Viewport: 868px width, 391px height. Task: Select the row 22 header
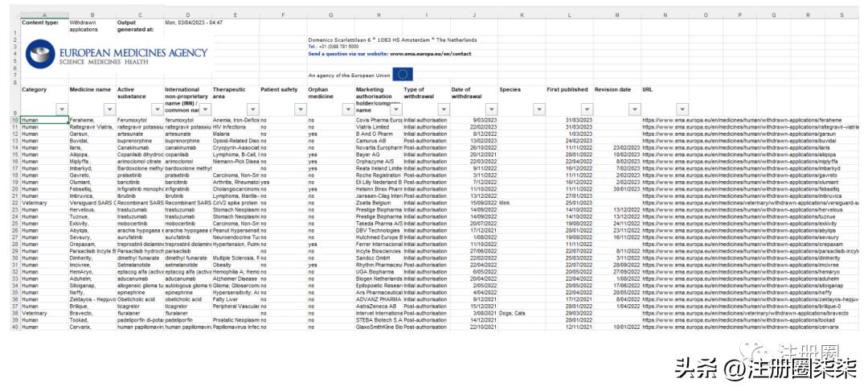coord(14,203)
